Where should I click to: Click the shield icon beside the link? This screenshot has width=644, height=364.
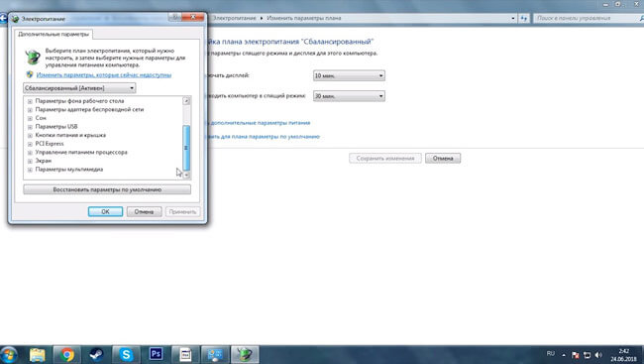[x=30, y=74]
